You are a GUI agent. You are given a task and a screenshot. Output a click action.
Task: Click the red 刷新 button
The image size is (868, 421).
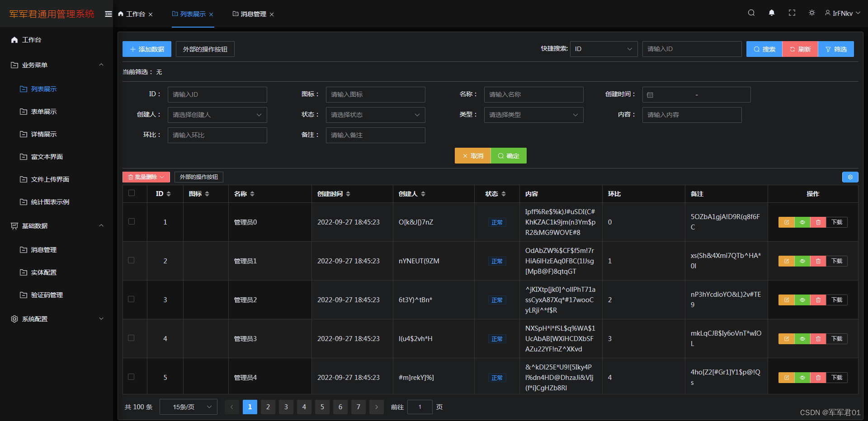pos(800,49)
